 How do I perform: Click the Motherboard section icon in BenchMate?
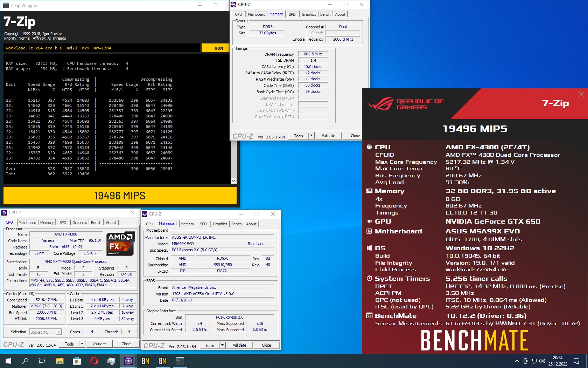click(x=369, y=231)
